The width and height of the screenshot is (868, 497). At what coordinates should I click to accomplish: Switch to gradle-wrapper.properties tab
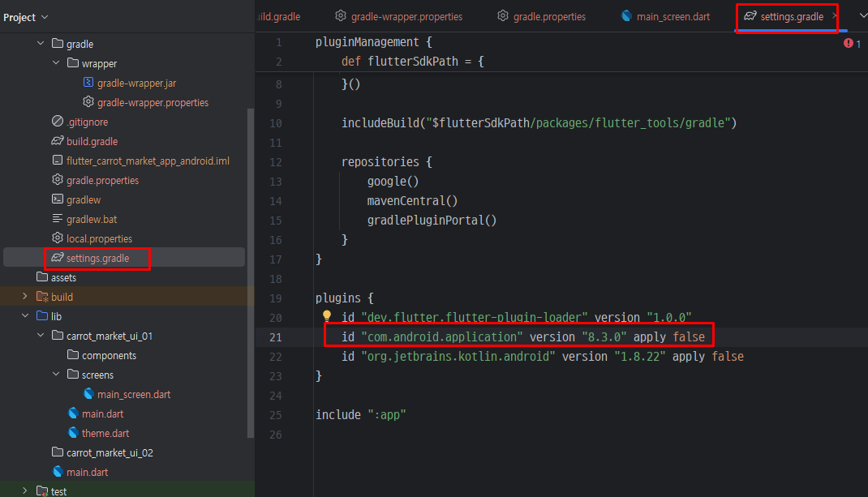[x=399, y=16]
